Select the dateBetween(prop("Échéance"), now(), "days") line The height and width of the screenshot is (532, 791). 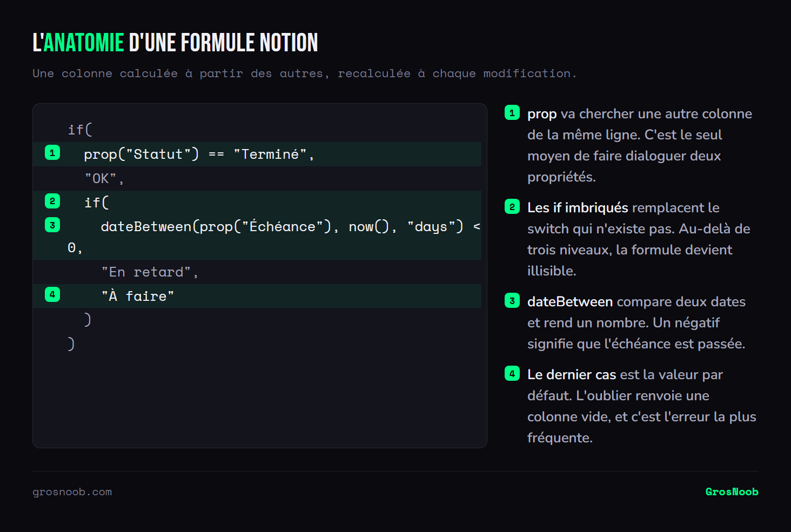257,237
